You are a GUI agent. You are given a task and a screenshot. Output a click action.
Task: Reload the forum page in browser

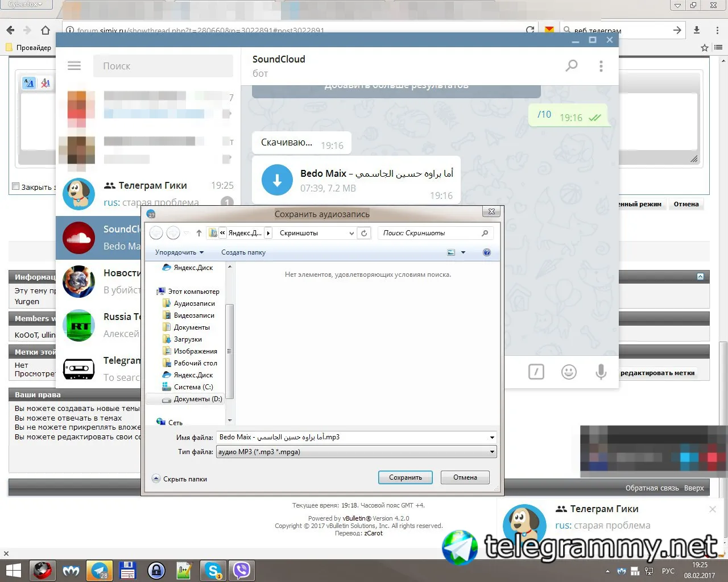click(x=530, y=30)
